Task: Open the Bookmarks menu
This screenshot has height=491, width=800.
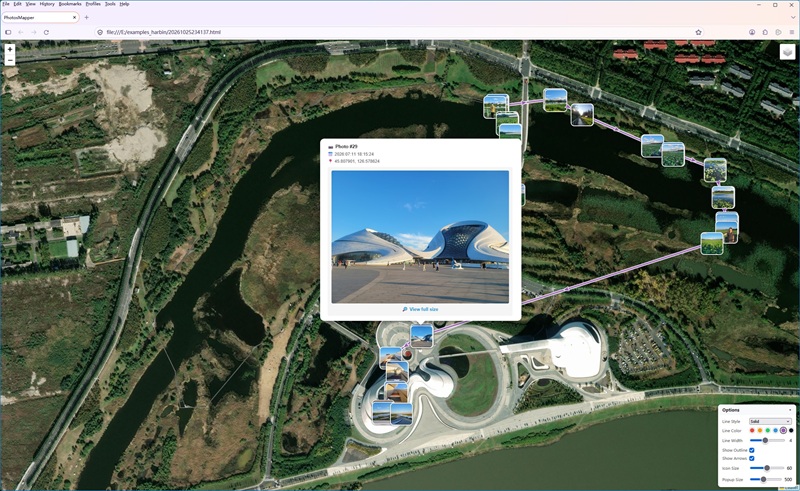Action: tap(70, 4)
